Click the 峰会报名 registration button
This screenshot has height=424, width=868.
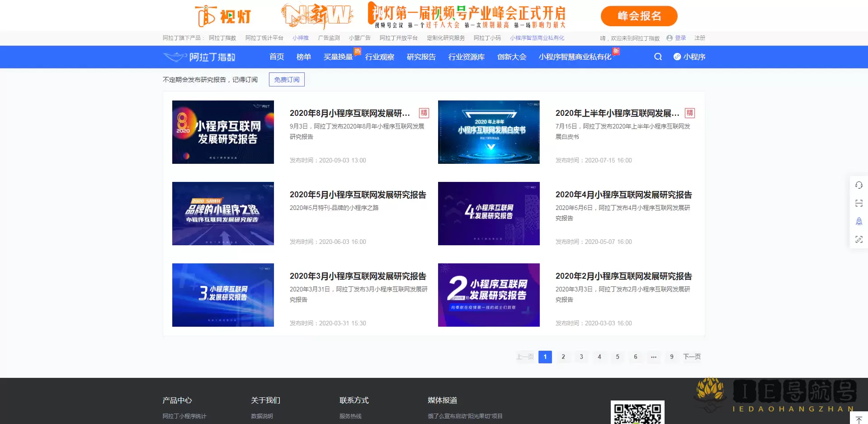(x=639, y=15)
